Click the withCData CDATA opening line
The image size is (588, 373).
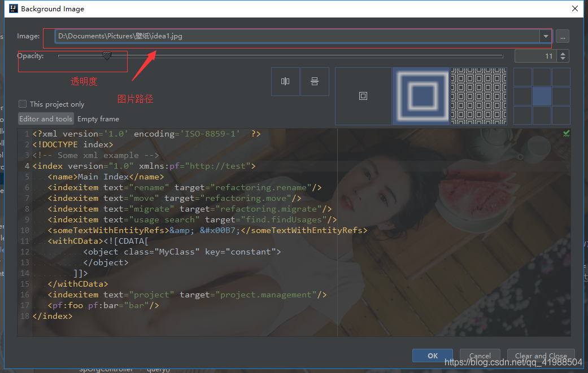tap(98, 241)
